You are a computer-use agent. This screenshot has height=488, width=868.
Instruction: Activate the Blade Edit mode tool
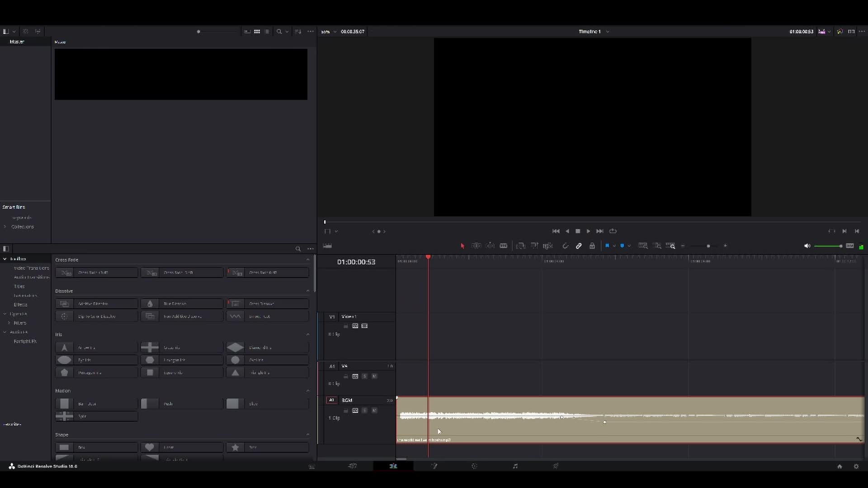504,246
